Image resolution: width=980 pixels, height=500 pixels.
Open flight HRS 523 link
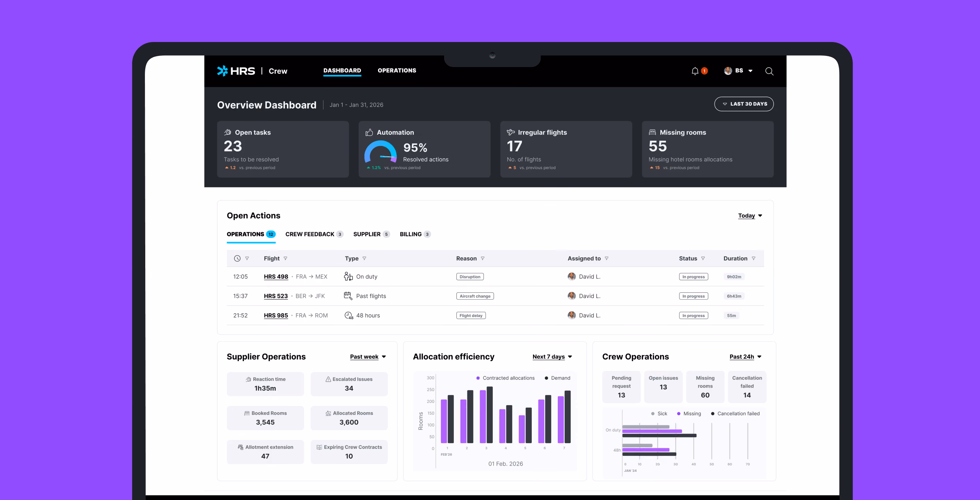[276, 296]
